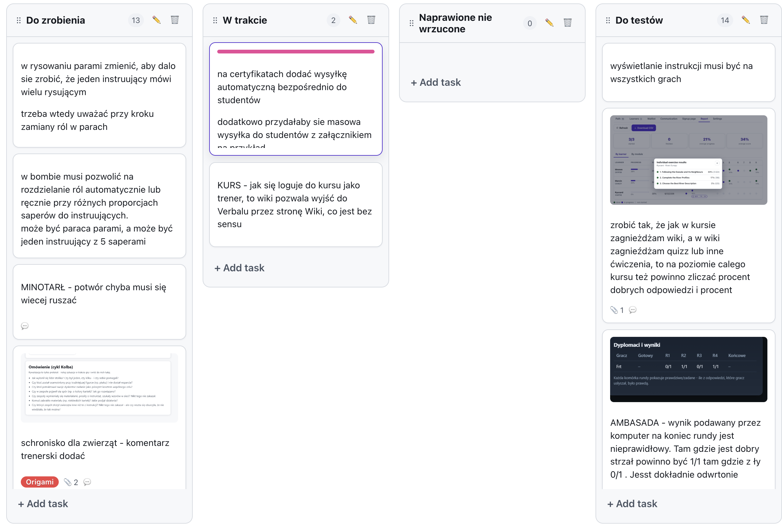Open the na certyfikatach dodać wysyłkę card
The width and height of the screenshot is (782, 532).
coord(296,99)
